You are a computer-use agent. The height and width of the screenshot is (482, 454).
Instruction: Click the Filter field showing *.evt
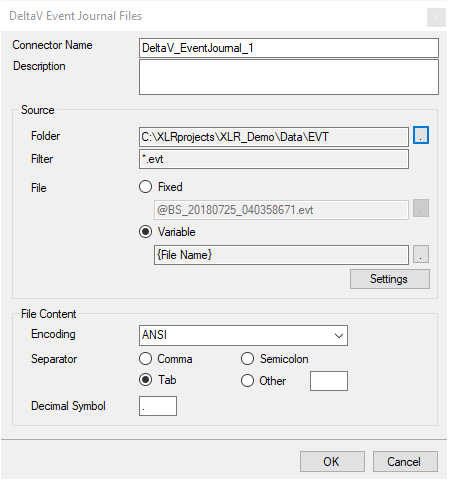(x=274, y=159)
